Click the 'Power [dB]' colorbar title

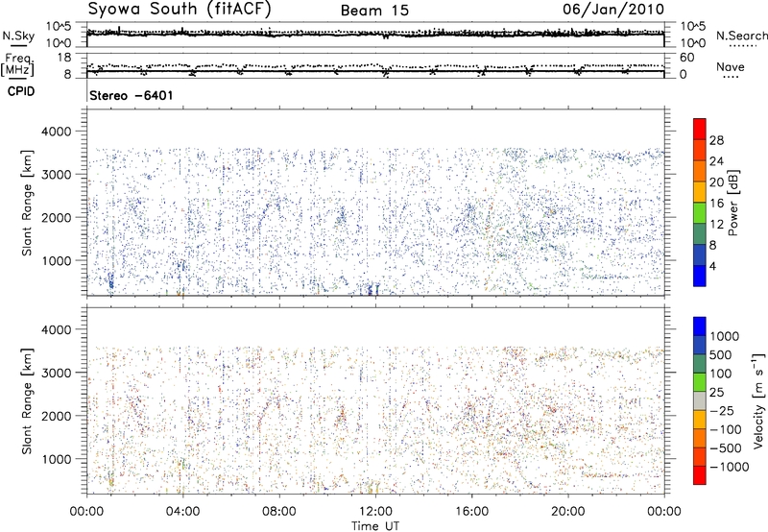[732, 203]
